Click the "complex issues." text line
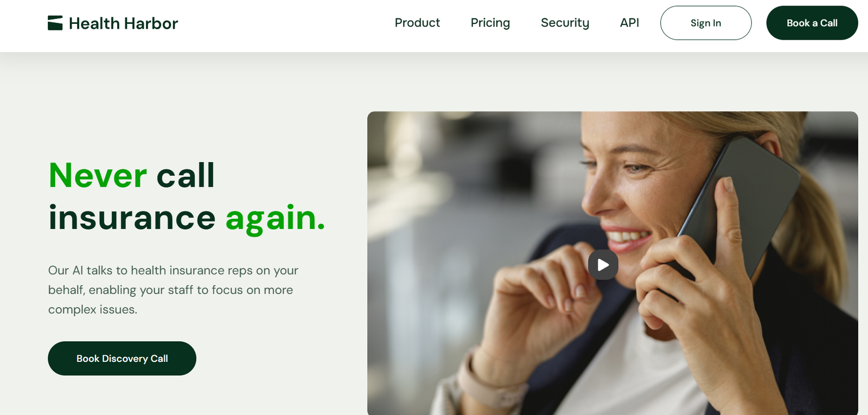Image resolution: width=868 pixels, height=415 pixels. click(93, 310)
